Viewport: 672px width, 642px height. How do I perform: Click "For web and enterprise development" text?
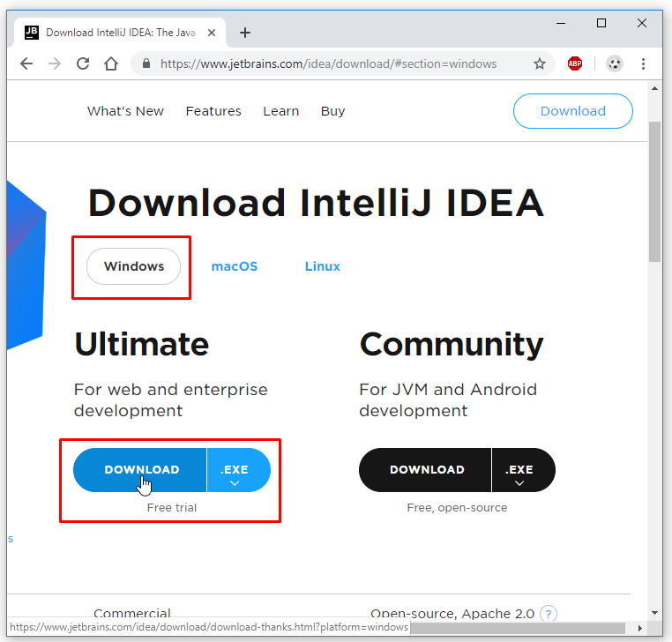point(170,399)
